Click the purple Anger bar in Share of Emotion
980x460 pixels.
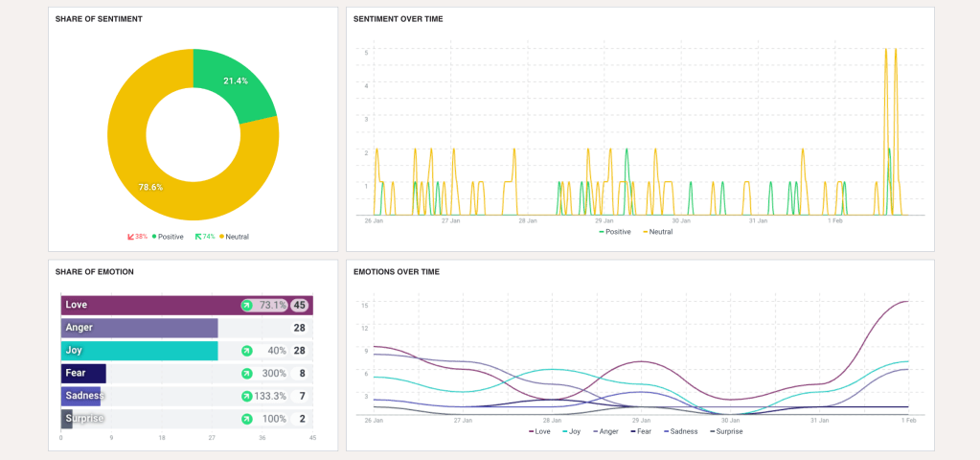click(140, 328)
